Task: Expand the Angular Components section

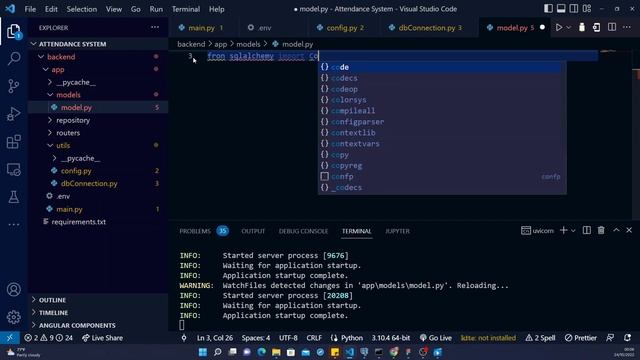Action: [77, 325]
